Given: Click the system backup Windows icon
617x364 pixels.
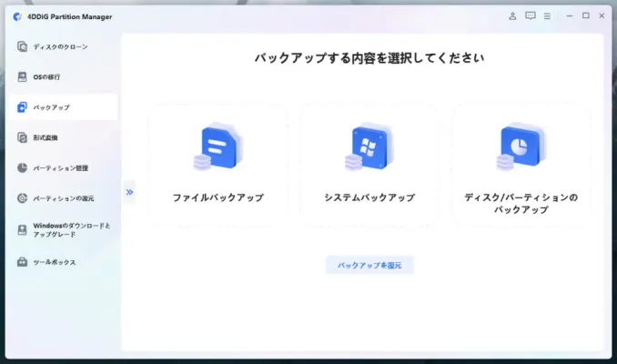Looking at the screenshot, I should [369, 147].
